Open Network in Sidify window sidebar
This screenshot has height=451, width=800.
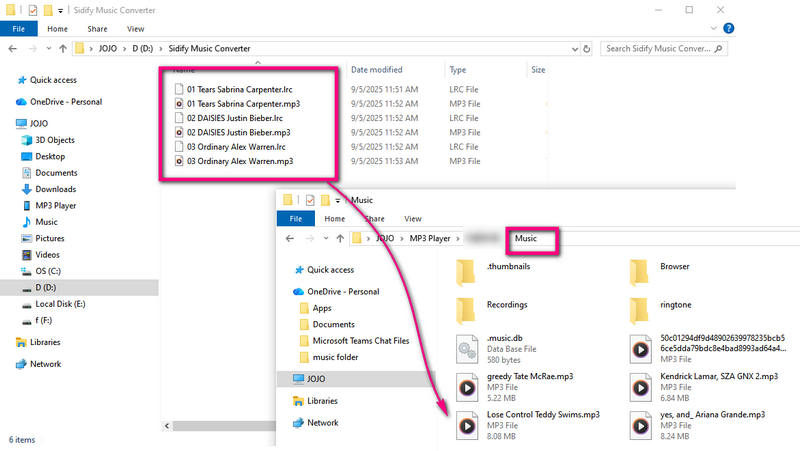click(x=45, y=364)
